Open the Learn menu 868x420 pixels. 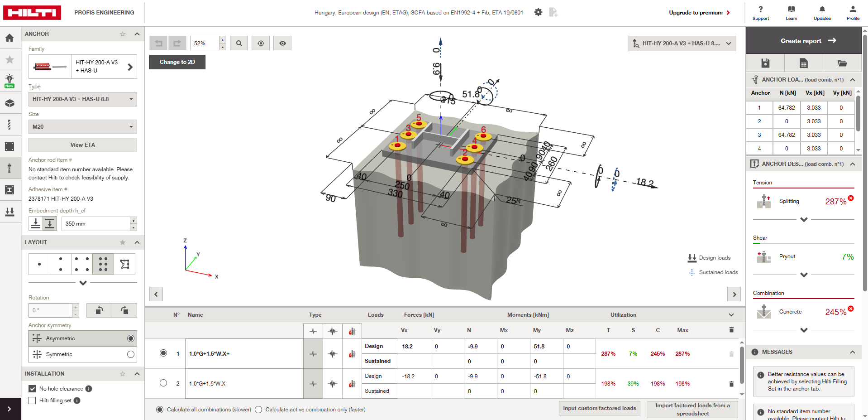click(x=791, y=13)
